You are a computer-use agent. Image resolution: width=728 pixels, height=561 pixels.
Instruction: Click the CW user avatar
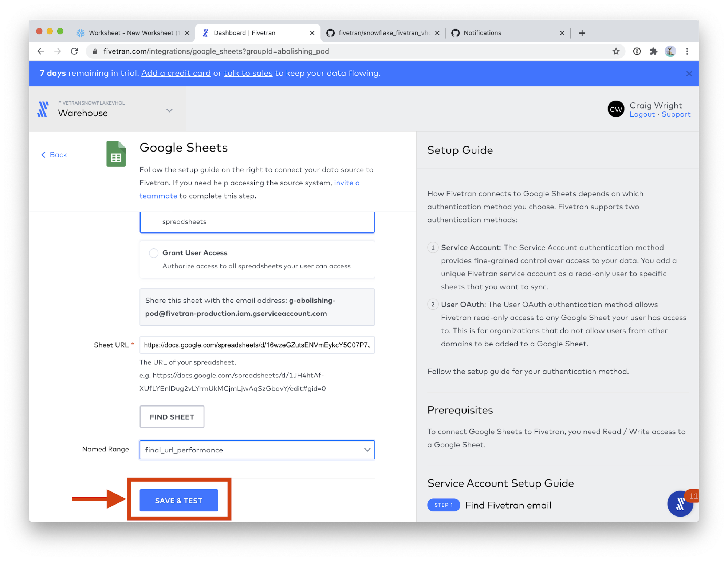pos(616,109)
